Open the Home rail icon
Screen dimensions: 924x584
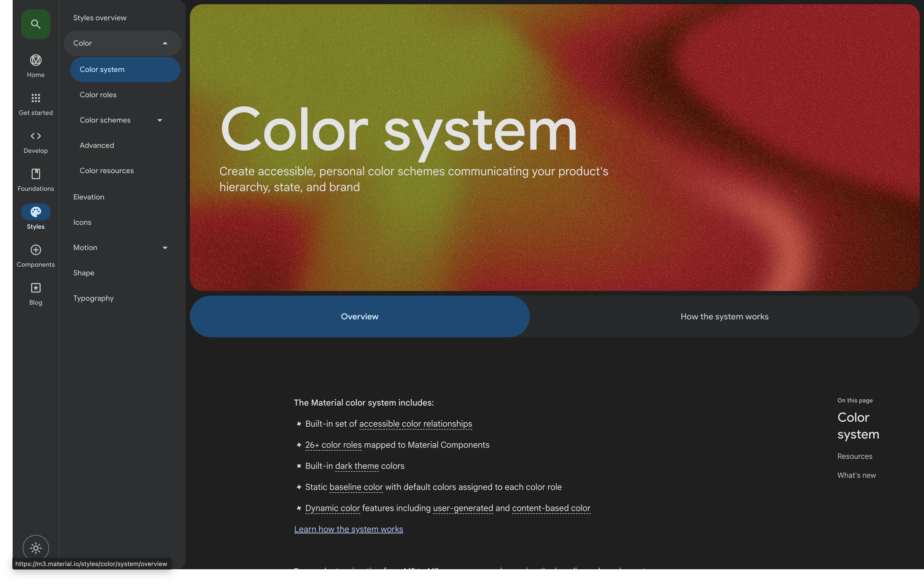pos(36,60)
